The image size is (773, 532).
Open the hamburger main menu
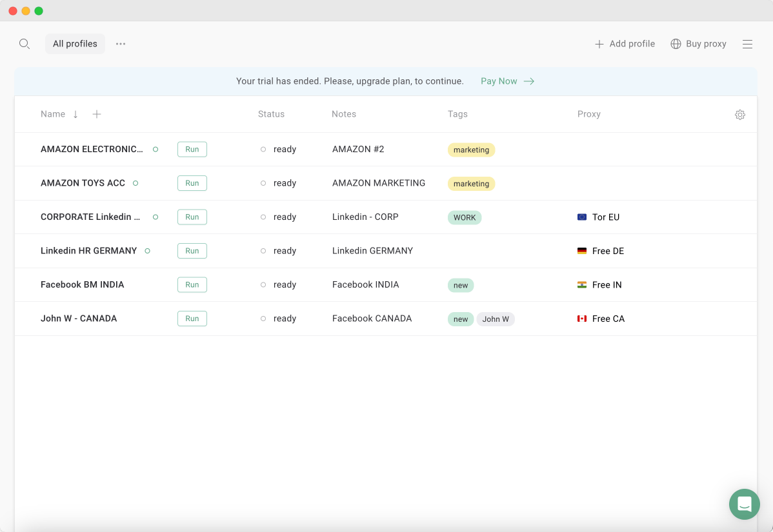point(747,44)
